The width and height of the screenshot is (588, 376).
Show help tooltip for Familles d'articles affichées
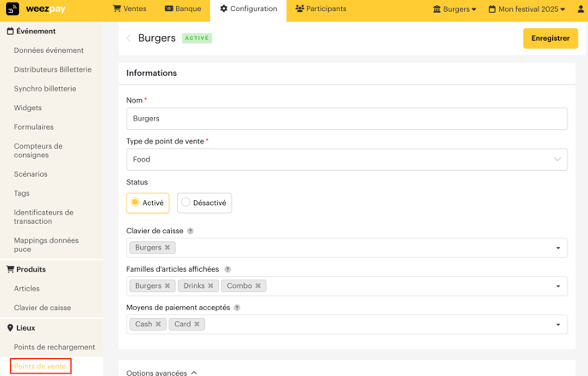point(227,269)
